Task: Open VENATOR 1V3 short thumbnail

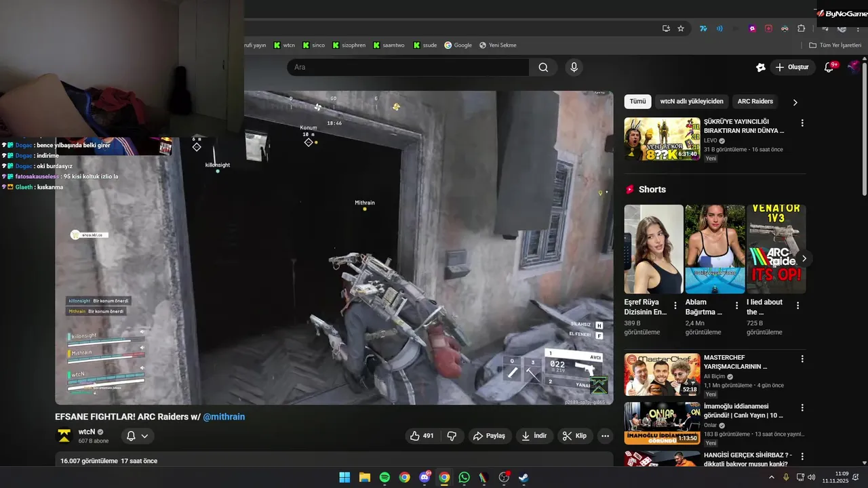Action: (776, 249)
